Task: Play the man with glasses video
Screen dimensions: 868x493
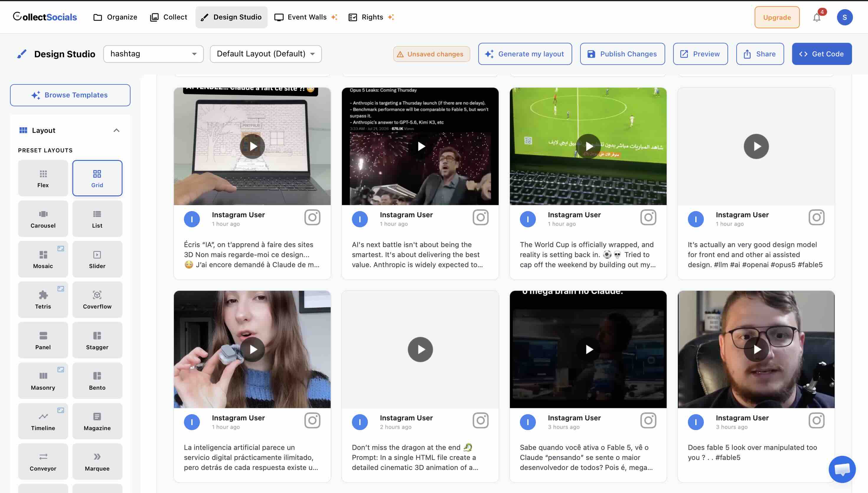Action: pos(756,350)
